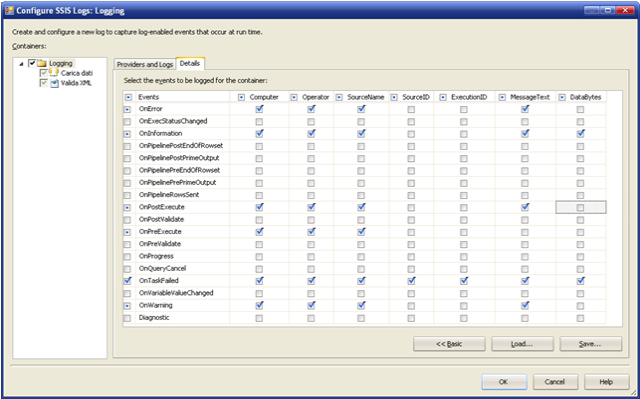
Task: Select the Valida XML tree item label
Action: coord(76,83)
